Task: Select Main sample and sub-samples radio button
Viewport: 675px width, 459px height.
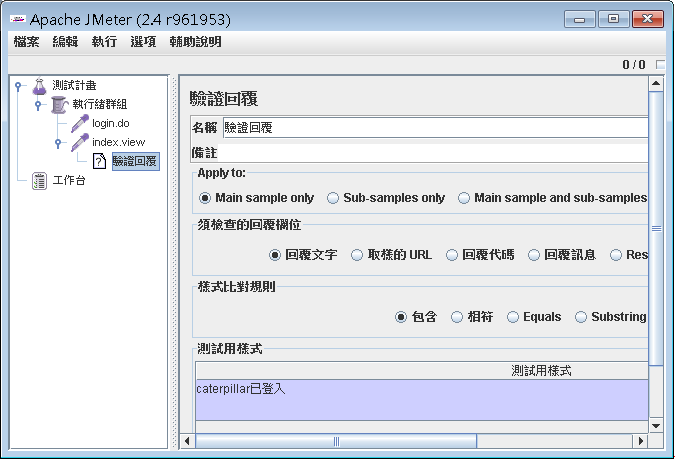Action: pyautogui.click(x=464, y=198)
